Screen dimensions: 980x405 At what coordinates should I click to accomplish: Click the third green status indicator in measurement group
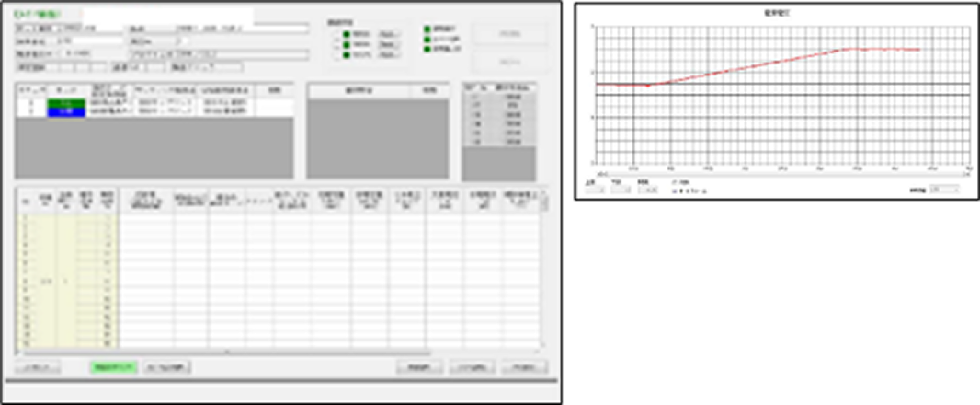(345, 55)
